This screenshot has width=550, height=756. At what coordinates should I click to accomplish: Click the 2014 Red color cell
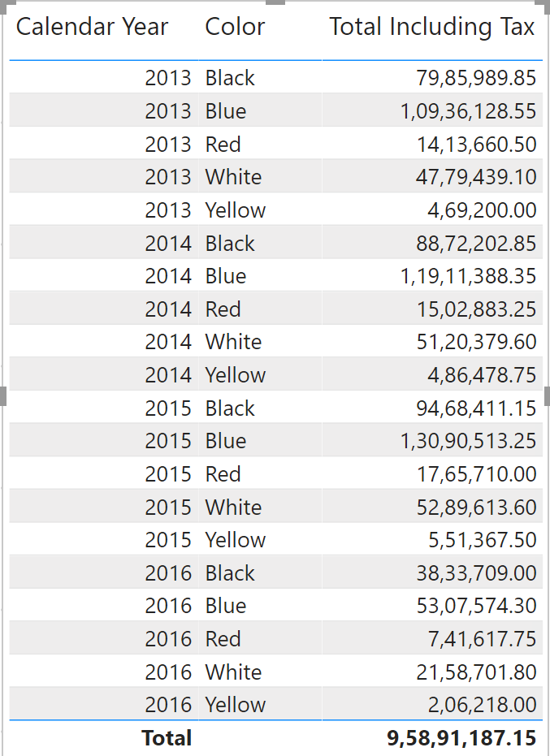click(x=223, y=309)
